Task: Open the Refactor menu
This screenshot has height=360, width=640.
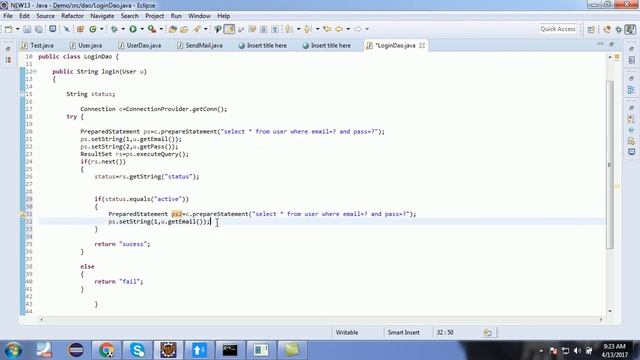Action: pyautogui.click(x=72, y=16)
